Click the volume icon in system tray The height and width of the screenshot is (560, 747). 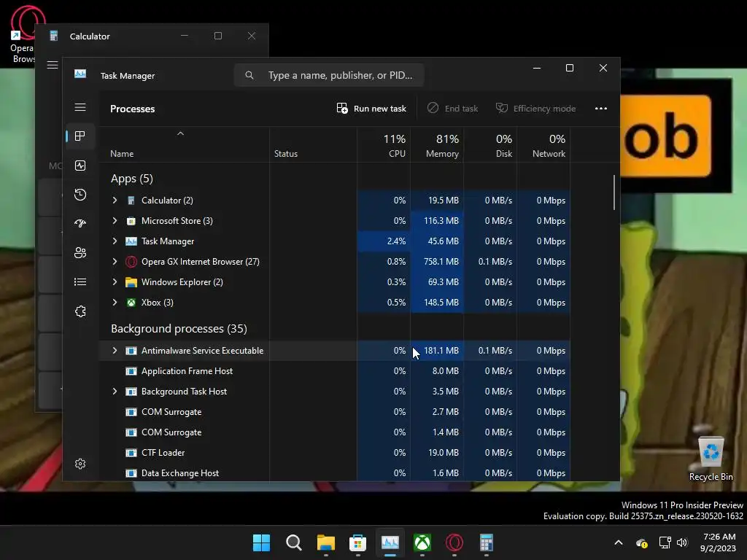(682, 542)
